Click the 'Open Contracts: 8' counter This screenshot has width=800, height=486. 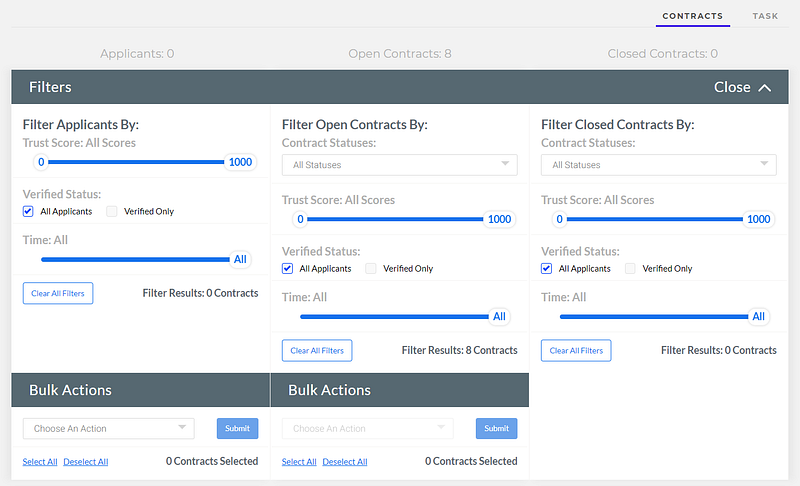pyautogui.click(x=399, y=54)
